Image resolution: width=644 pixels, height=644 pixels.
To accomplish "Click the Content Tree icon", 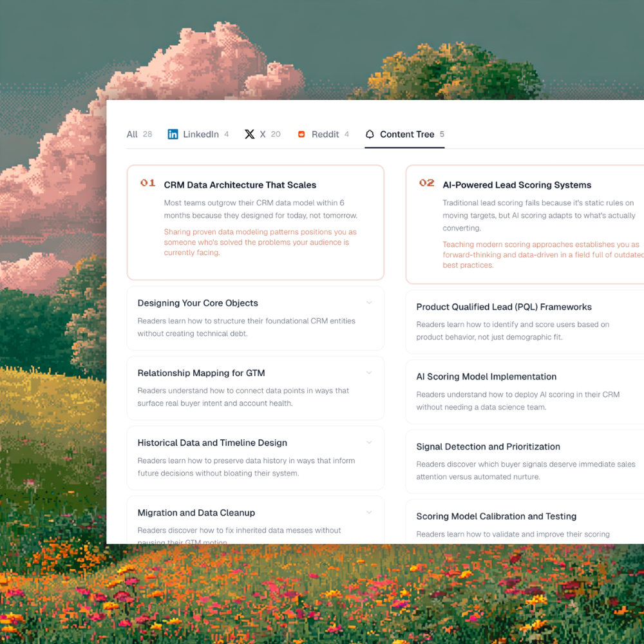I will [x=370, y=135].
